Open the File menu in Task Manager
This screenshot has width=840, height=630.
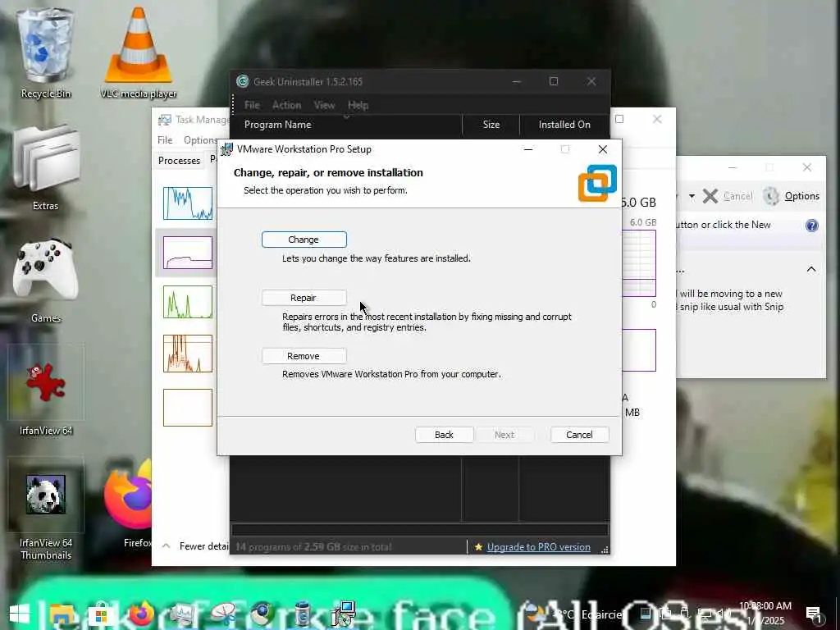click(x=165, y=139)
